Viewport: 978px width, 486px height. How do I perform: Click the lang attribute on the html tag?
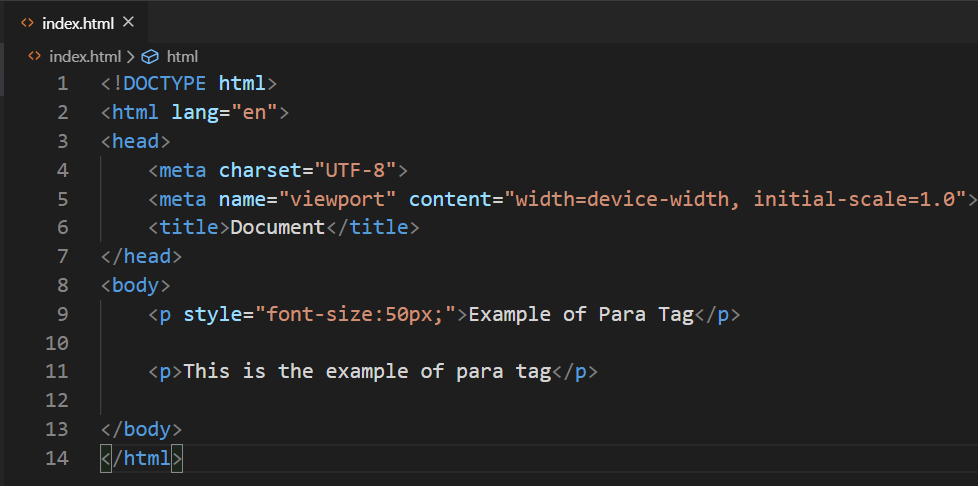tap(194, 113)
